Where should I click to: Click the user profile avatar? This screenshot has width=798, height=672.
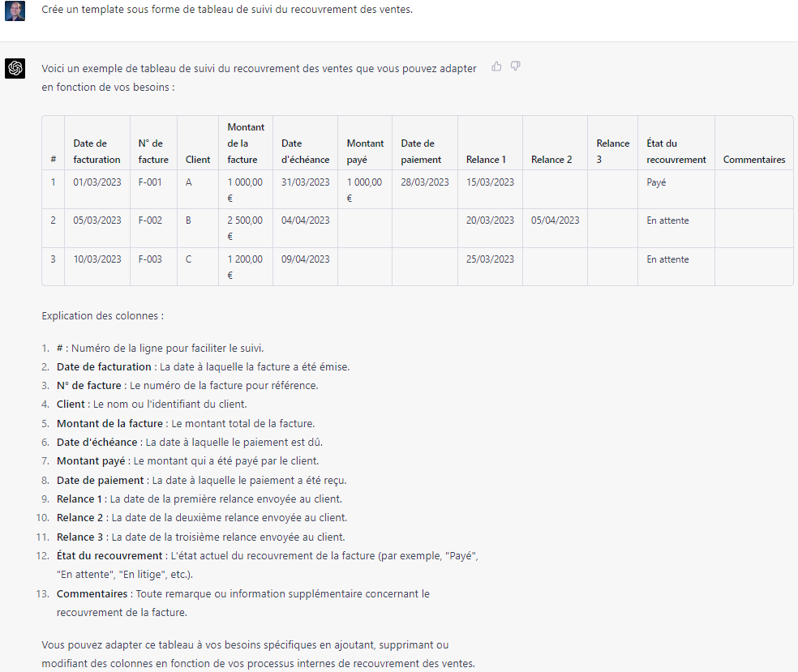coord(15,11)
